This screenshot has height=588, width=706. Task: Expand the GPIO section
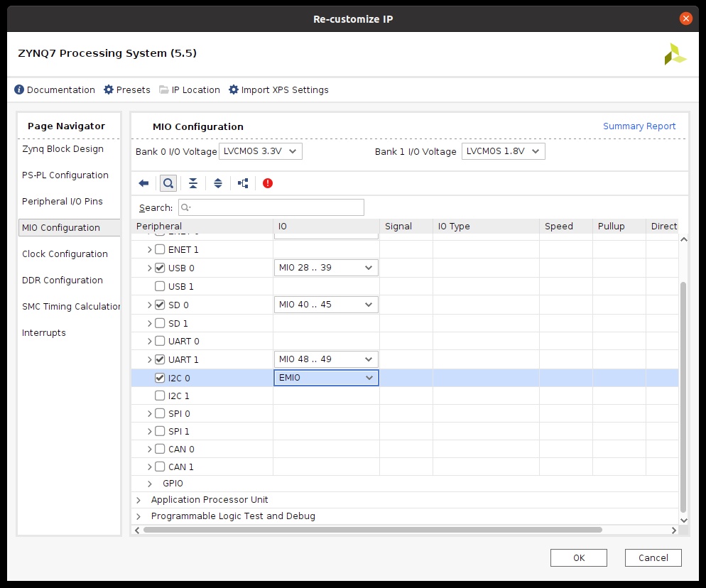149,484
